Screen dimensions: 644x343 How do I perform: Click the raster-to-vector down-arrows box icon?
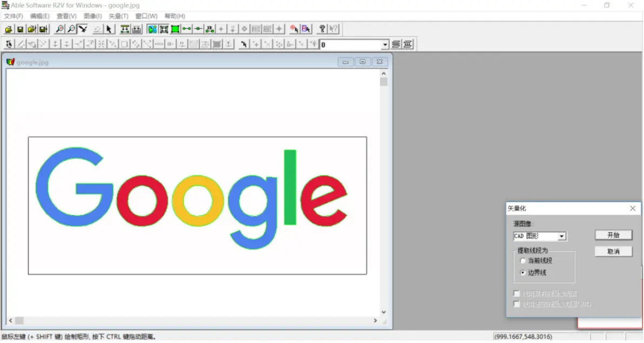pos(136,29)
